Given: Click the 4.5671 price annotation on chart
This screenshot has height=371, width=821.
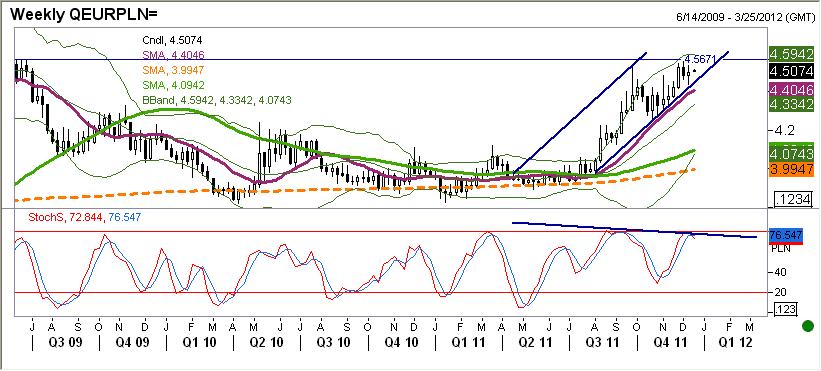Looking at the screenshot, I should point(700,59).
